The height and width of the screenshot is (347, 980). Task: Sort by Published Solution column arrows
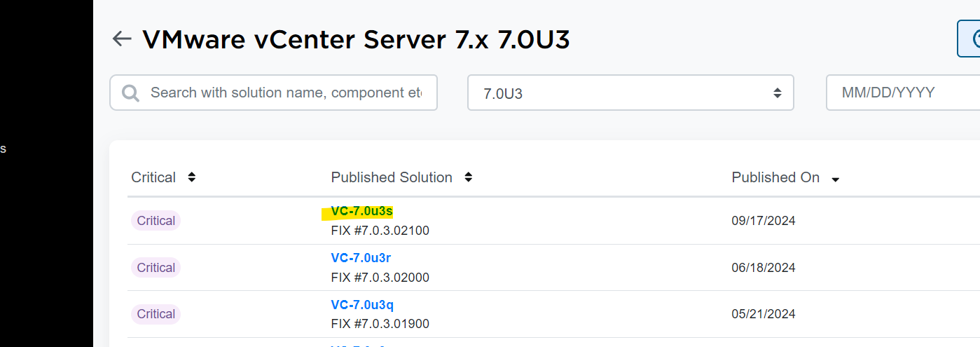tap(469, 177)
